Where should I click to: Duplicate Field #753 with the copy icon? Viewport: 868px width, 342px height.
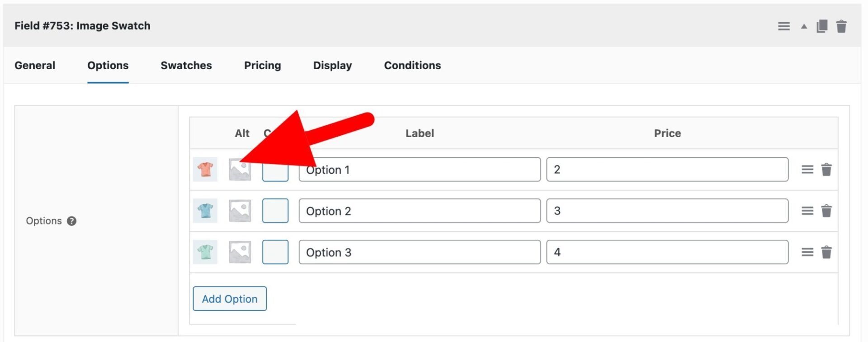click(821, 26)
